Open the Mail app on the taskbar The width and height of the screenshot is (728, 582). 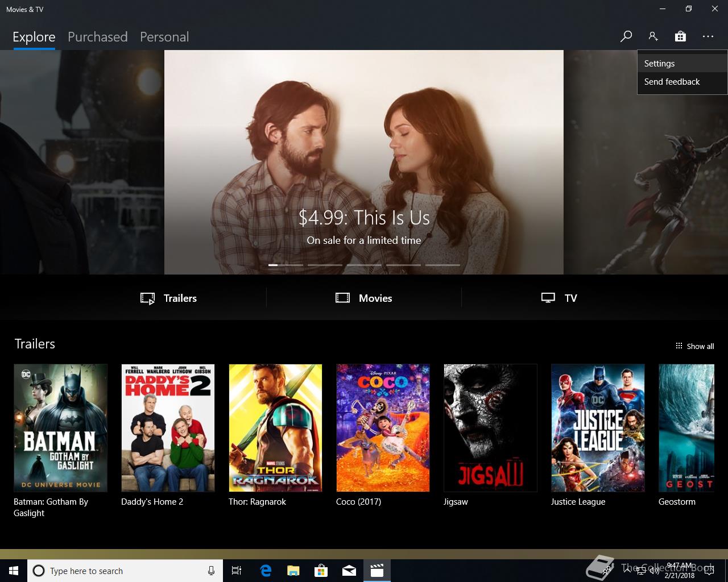point(349,571)
